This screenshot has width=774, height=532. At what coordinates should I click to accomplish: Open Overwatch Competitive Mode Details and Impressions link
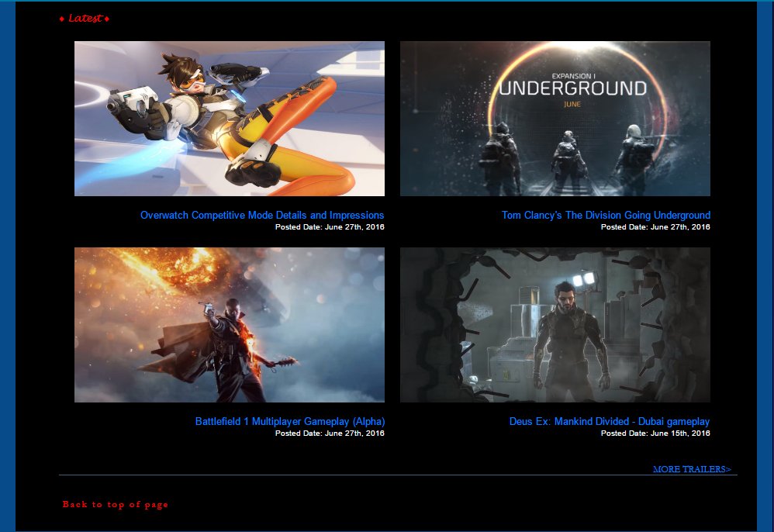[x=262, y=215]
